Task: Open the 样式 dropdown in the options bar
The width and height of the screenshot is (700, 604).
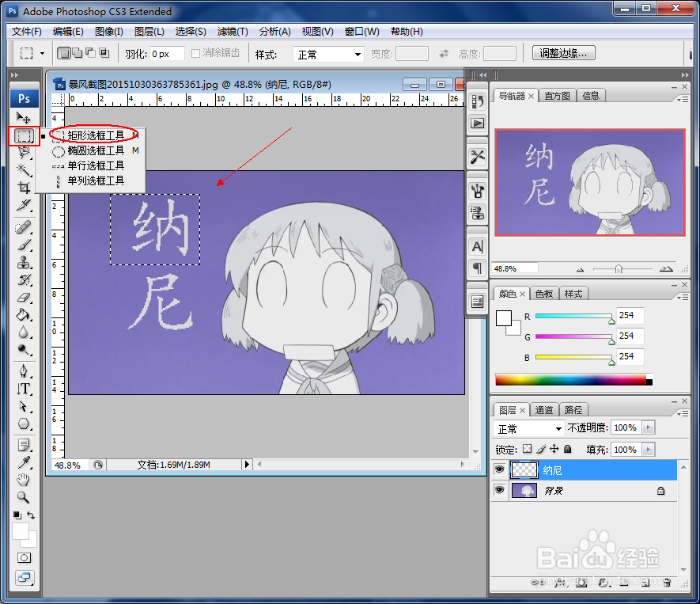Action: [328, 53]
